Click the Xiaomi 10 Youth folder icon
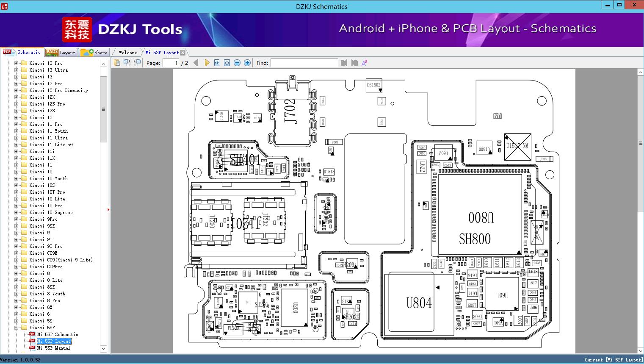Screen dimensions: 644x364 point(24,178)
